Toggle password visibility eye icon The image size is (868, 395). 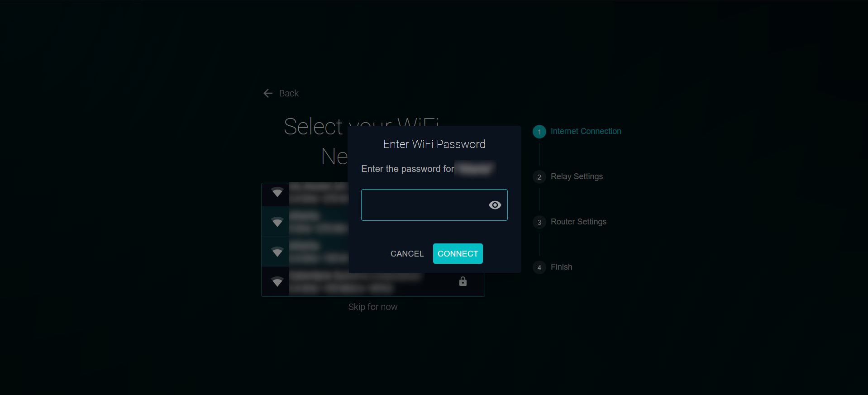click(495, 205)
